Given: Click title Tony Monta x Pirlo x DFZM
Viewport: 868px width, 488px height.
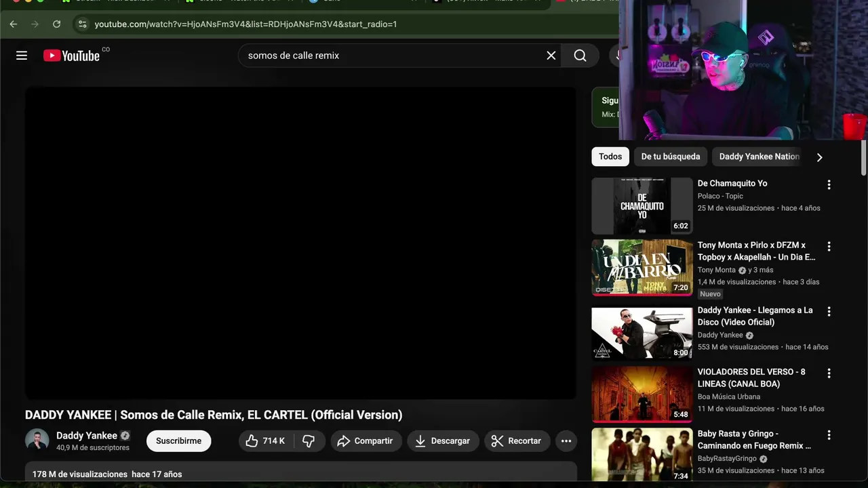Looking at the screenshot, I should point(757,251).
